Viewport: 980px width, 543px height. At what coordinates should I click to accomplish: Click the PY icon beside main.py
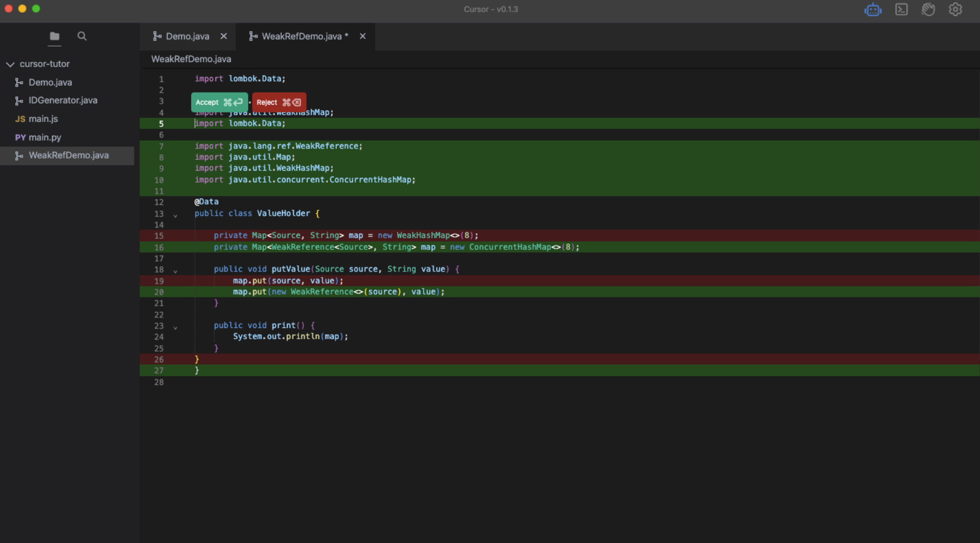[x=20, y=137]
